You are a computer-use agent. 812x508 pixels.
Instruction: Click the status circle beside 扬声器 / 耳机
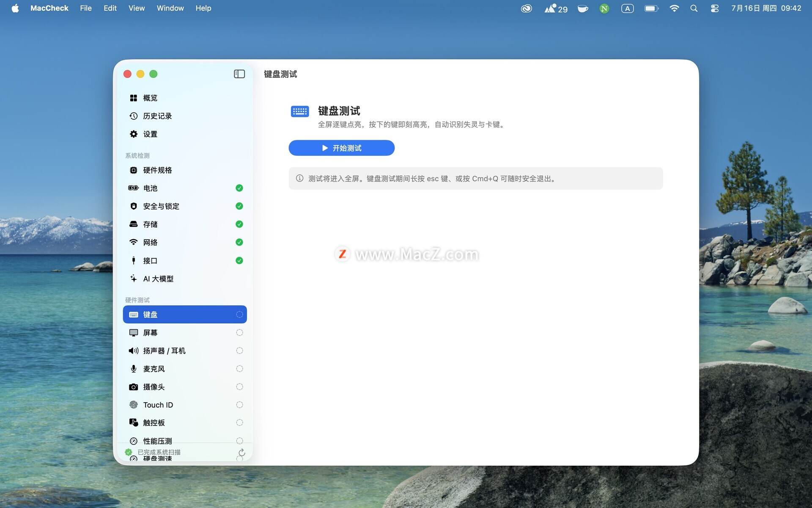[239, 351]
